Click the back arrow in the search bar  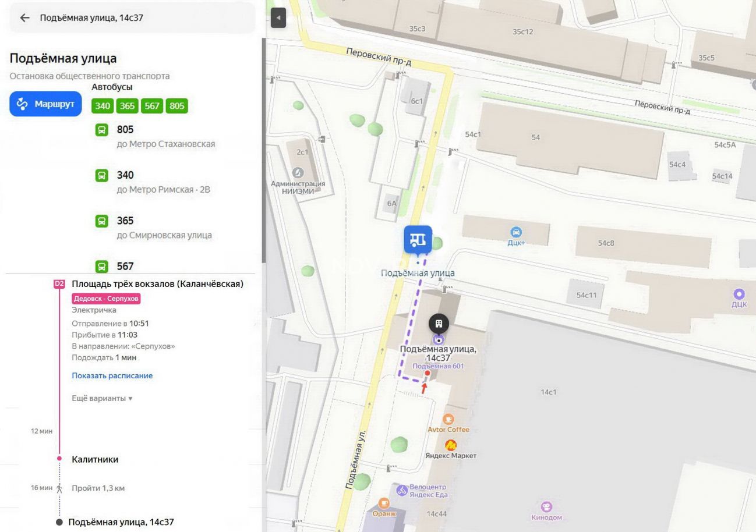tap(24, 18)
